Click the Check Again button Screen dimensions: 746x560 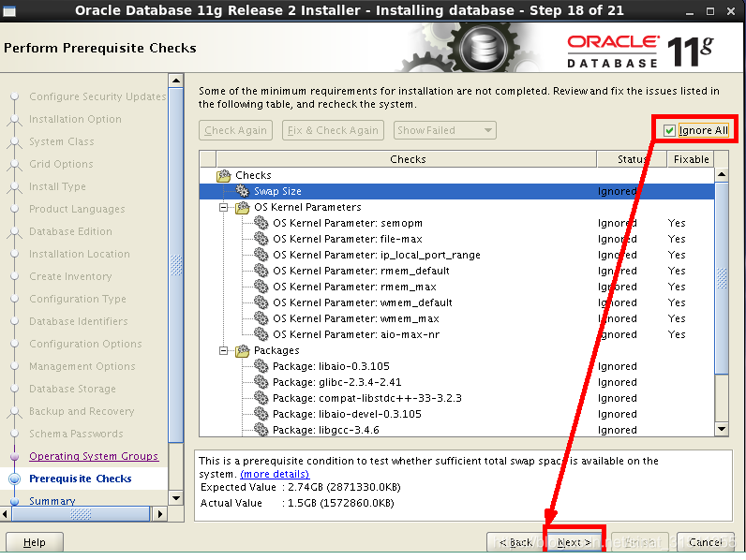[x=235, y=130]
